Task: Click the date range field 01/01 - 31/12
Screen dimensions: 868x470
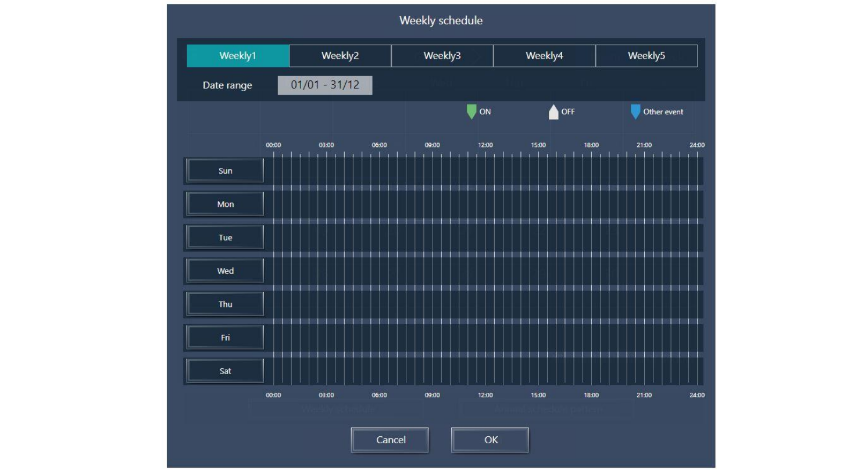Action: pyautogui.click(x=325, y=85)
